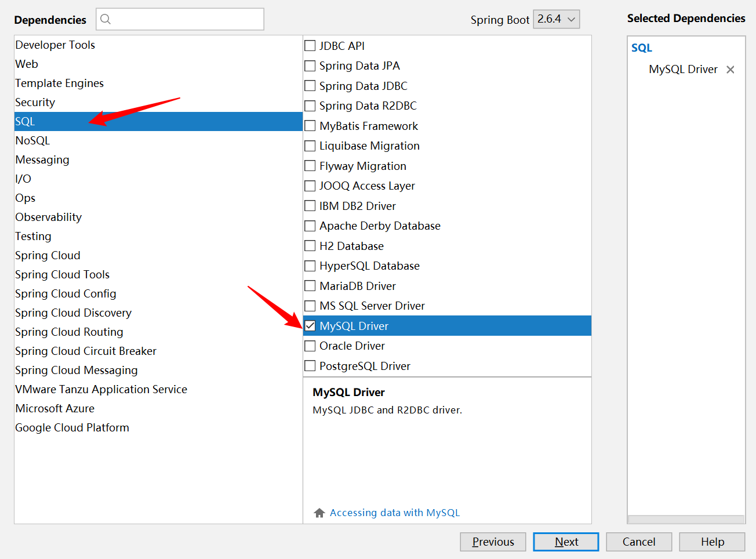
Task: Tick the H2 Database checkbox
Action: pos(310,246)
